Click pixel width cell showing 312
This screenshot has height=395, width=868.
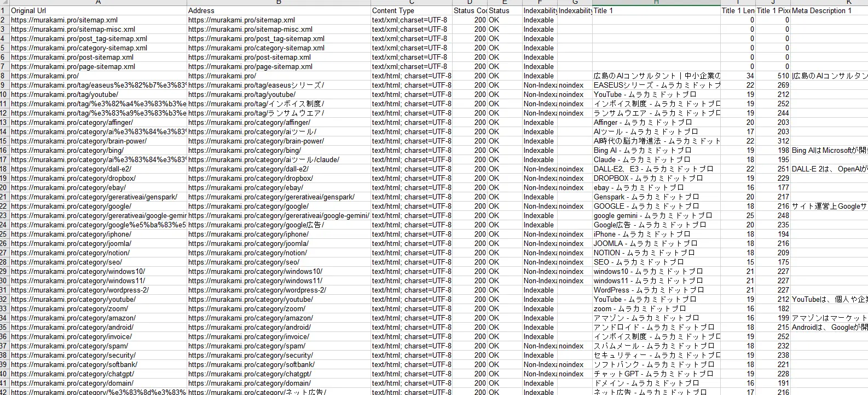(773, 141)
